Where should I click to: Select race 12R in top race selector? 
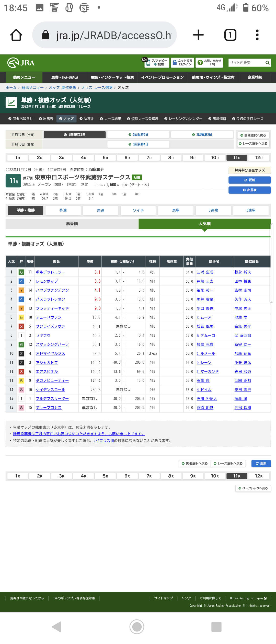[259, 158]
